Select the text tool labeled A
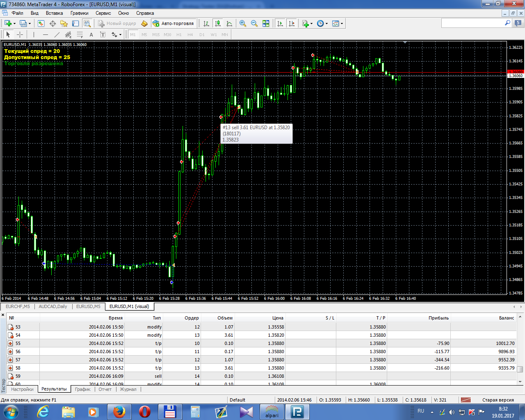 coord(91,34)
